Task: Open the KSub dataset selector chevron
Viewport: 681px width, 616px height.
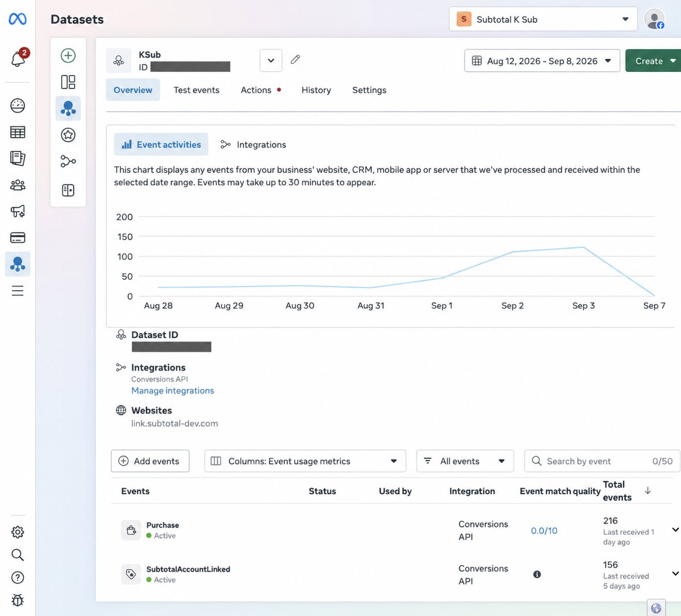Action: (271, 60)
